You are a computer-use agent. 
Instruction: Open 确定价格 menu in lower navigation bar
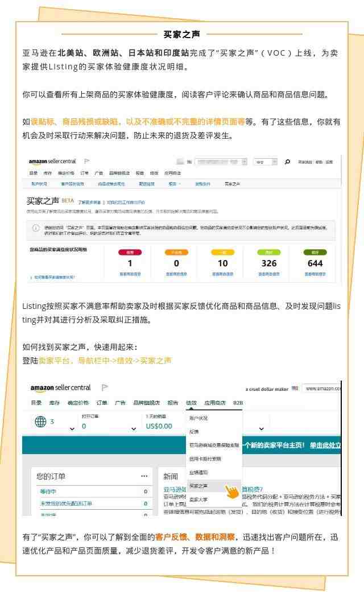(x=78, y=403)
